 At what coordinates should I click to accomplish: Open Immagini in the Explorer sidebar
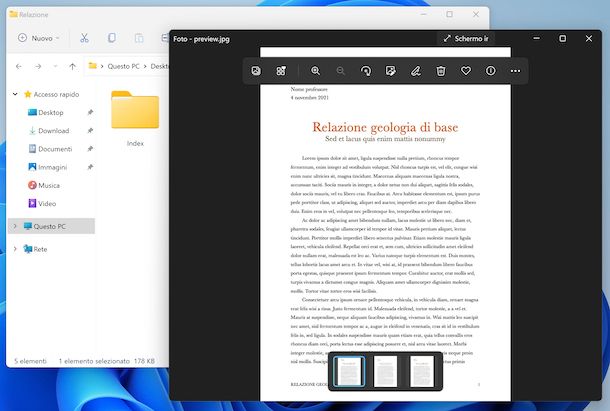47,167
